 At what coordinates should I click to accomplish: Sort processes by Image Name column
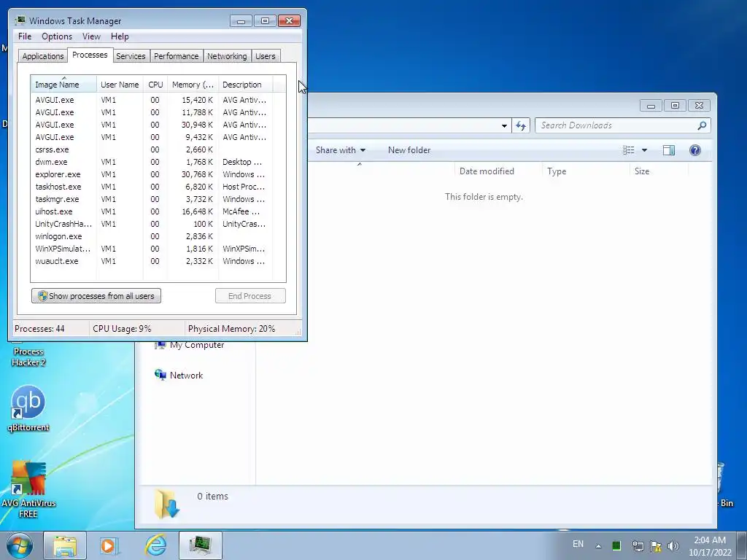pyautogui.click(x=64, y=85)
